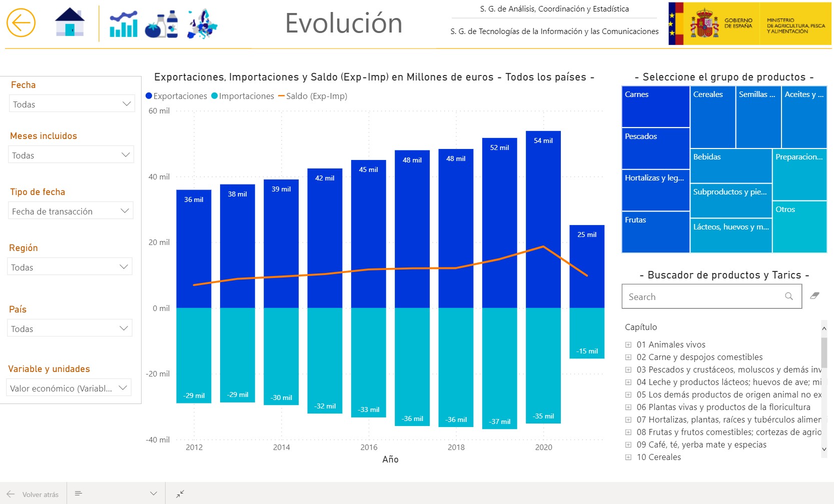The height and width of the screenshot is (504, 834).
Task: Open the food products icon
Action: 161,24
